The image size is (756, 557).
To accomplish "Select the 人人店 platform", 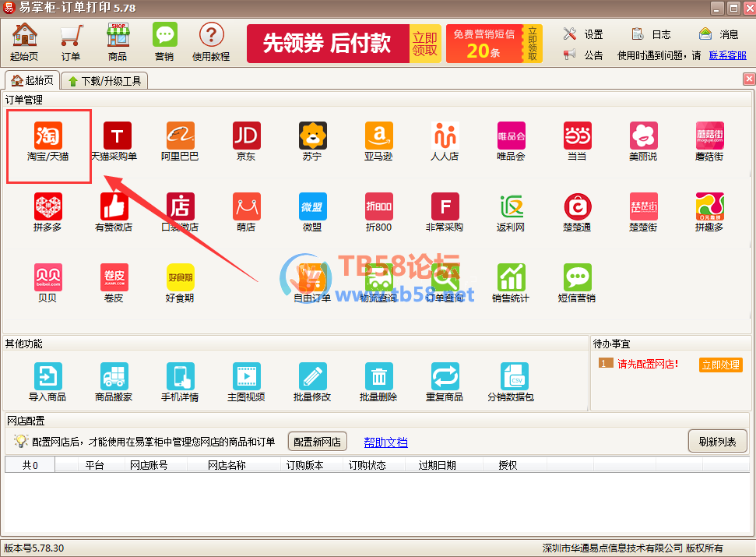I will coord(445,141).
